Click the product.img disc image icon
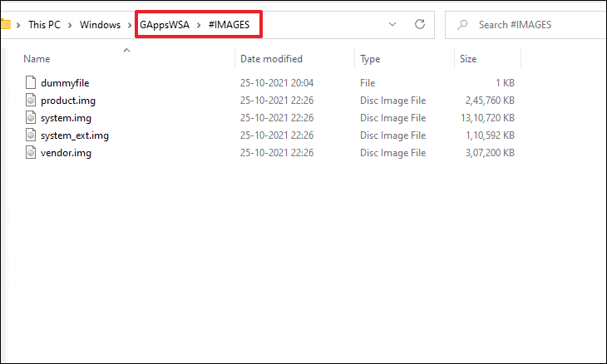The height and width of the screenshot is (364, 607). [x=31, y=101]
